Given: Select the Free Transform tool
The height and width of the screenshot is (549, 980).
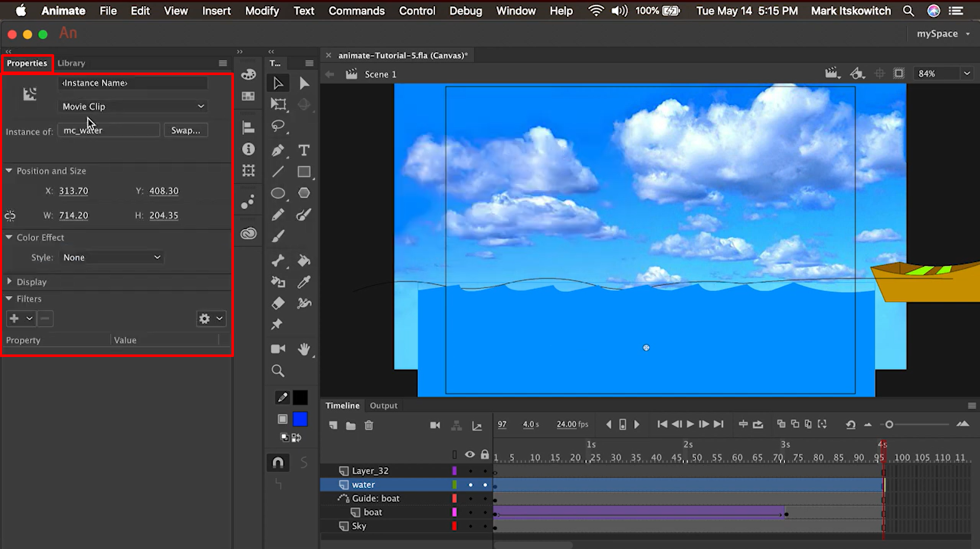Looking at the screenshot, I should [x=279, y=105].
